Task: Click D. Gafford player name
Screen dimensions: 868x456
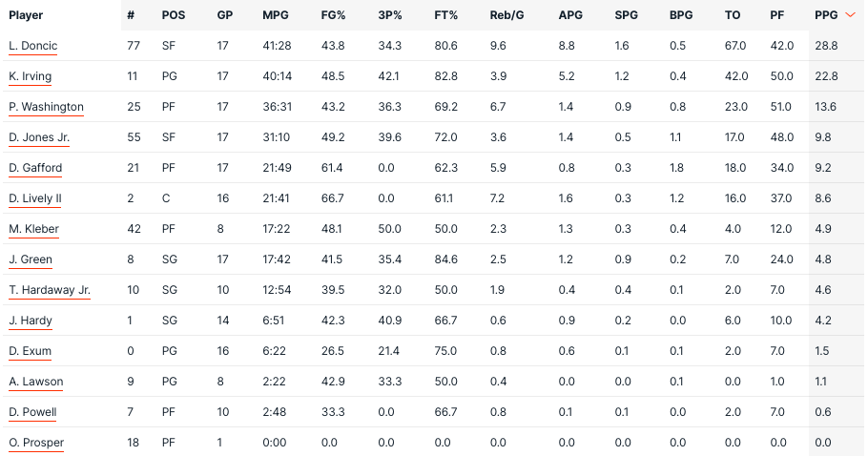Action: [x=35, y=168]
